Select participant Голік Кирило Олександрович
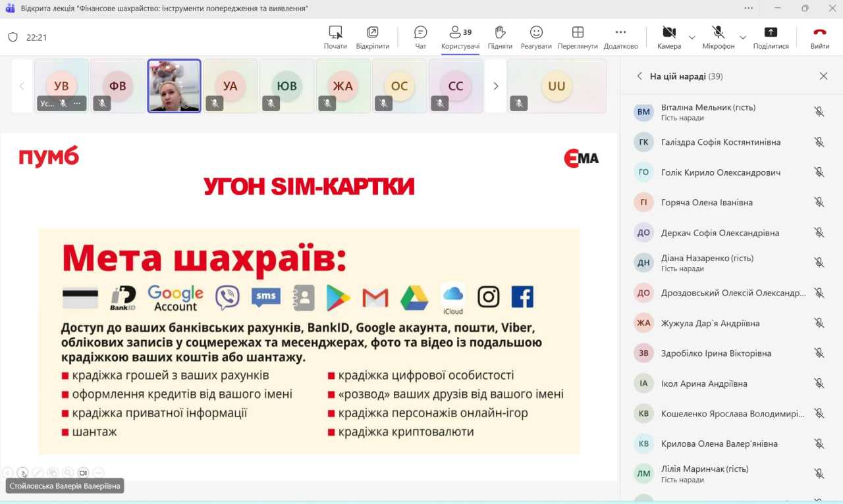 pyautogui.click(x=721, y=172)
